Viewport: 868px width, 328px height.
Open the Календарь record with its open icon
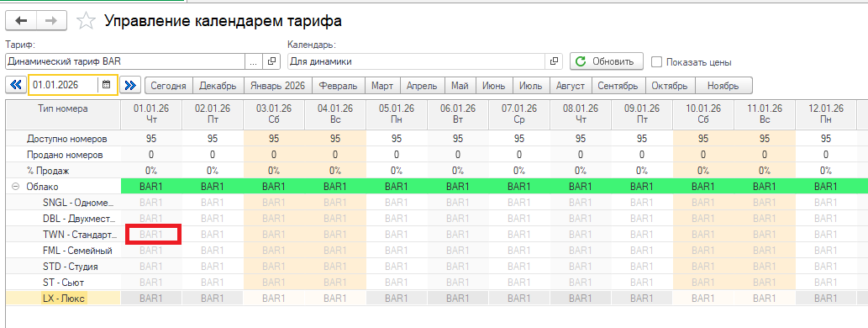(554, 61)
